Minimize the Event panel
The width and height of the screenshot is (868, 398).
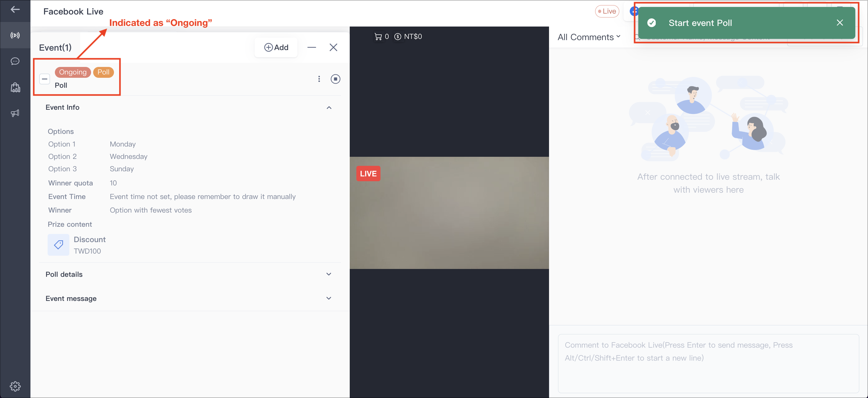312,48
